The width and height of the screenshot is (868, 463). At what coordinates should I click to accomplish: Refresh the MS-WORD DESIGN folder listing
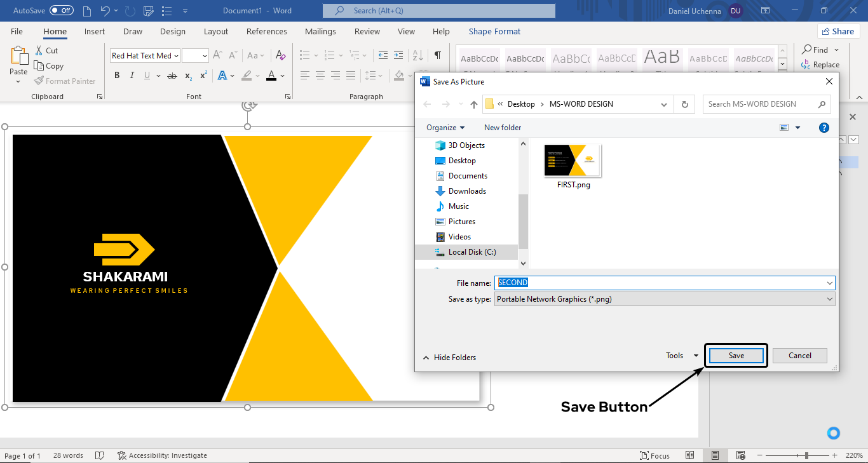684,104
